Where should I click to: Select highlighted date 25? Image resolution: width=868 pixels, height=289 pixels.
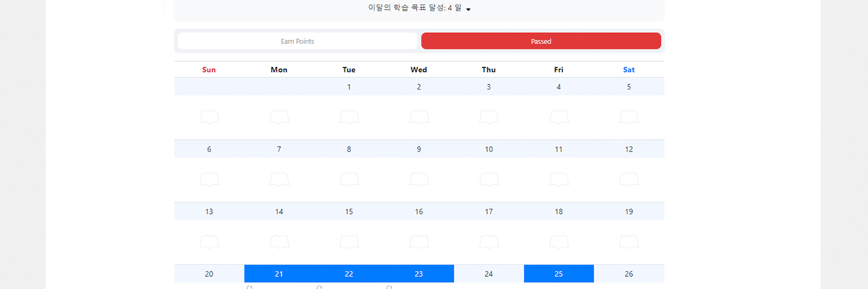pyautogui.click(x=558, y=274)
